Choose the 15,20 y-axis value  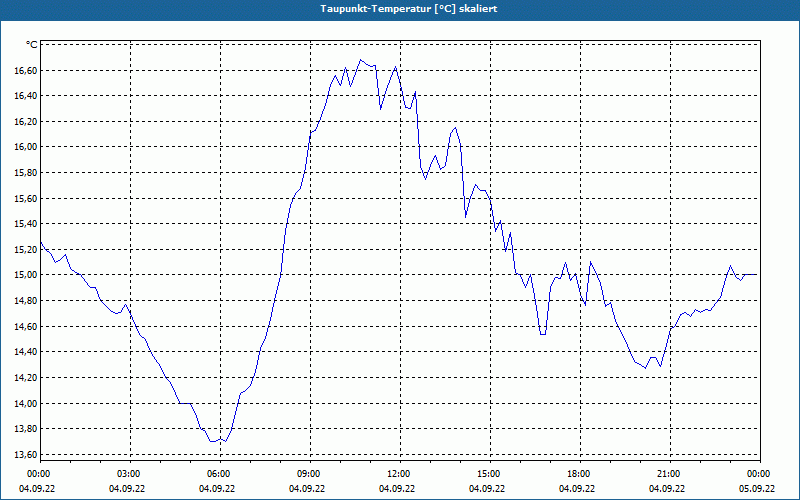click(26, 249)
